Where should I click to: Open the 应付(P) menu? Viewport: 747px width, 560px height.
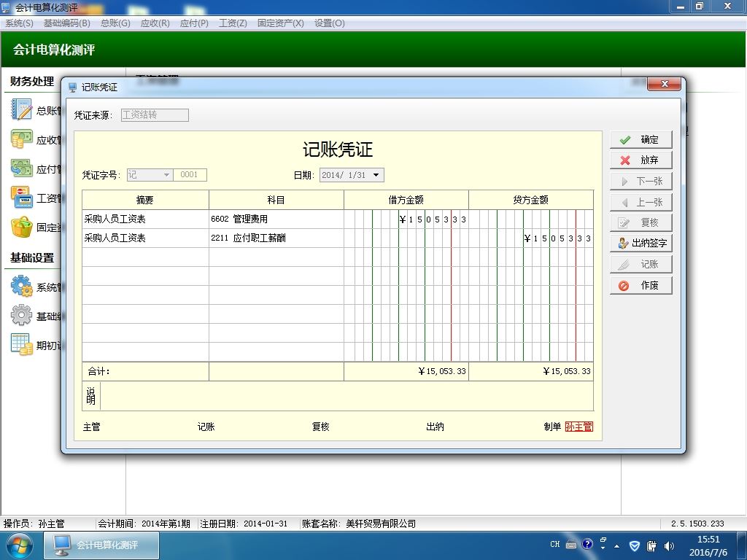point(194,23)
